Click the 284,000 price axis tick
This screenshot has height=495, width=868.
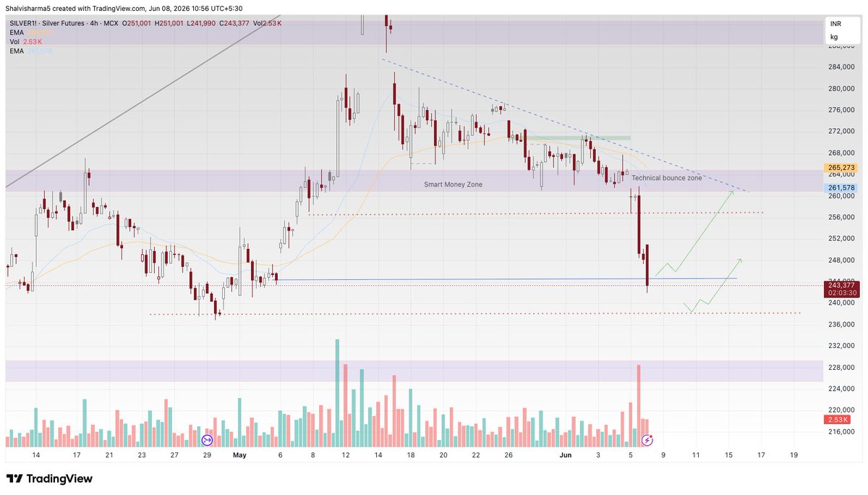841,67
